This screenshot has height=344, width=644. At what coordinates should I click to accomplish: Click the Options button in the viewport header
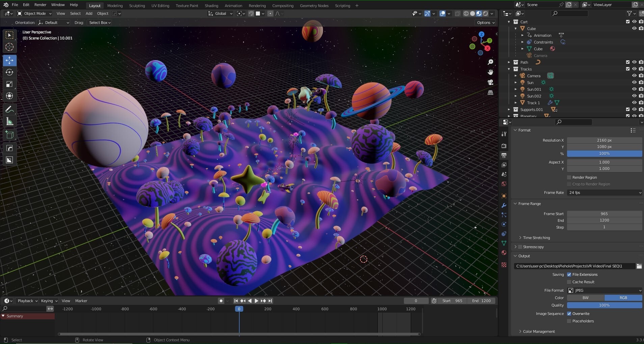coord(485,23)
